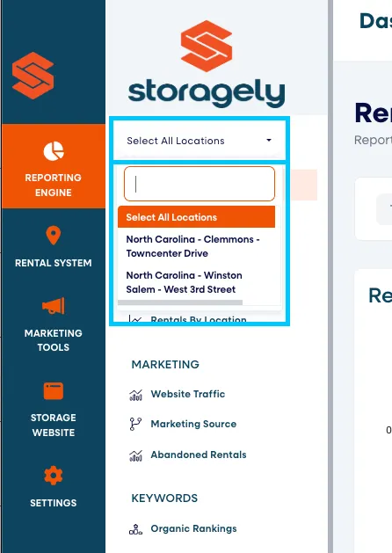Open the Reporting Engine section
Viewport: 392px width, 553px height.
click(x=54, y=166)
